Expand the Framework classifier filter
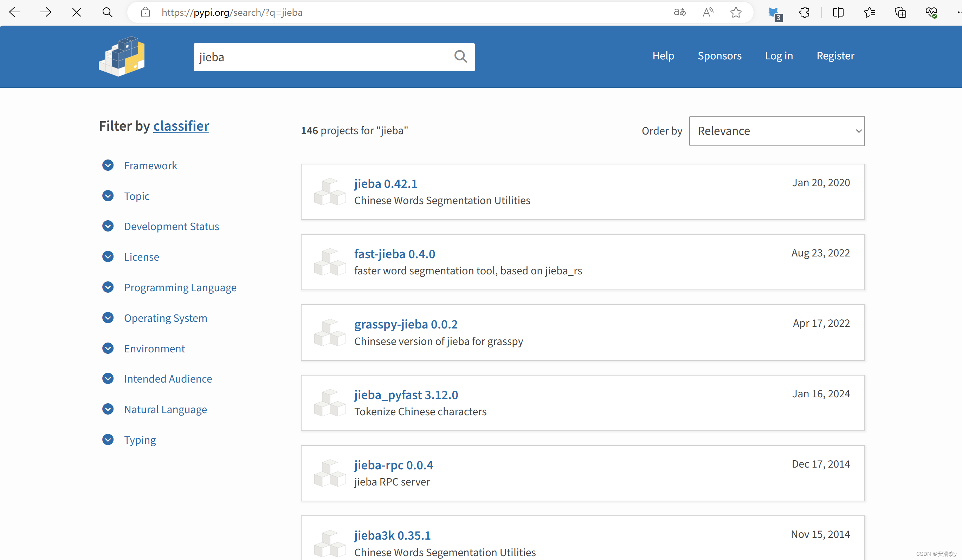 click(108, 165)
